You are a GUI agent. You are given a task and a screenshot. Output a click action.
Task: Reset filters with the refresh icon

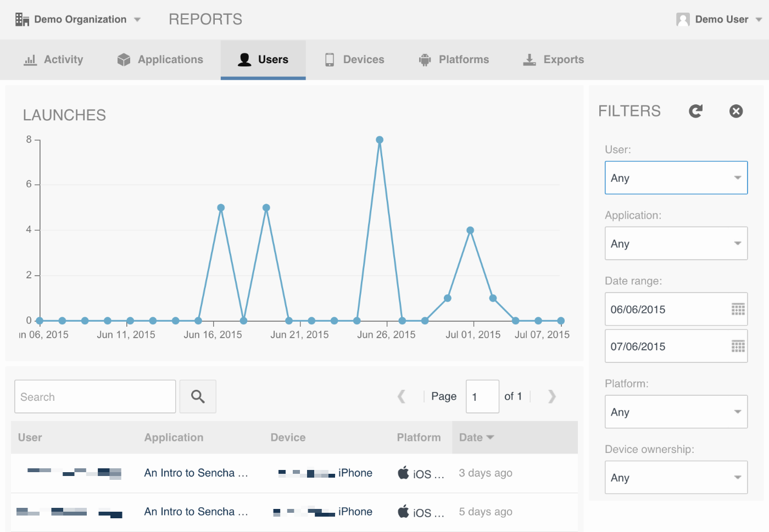tap(696, 111)
